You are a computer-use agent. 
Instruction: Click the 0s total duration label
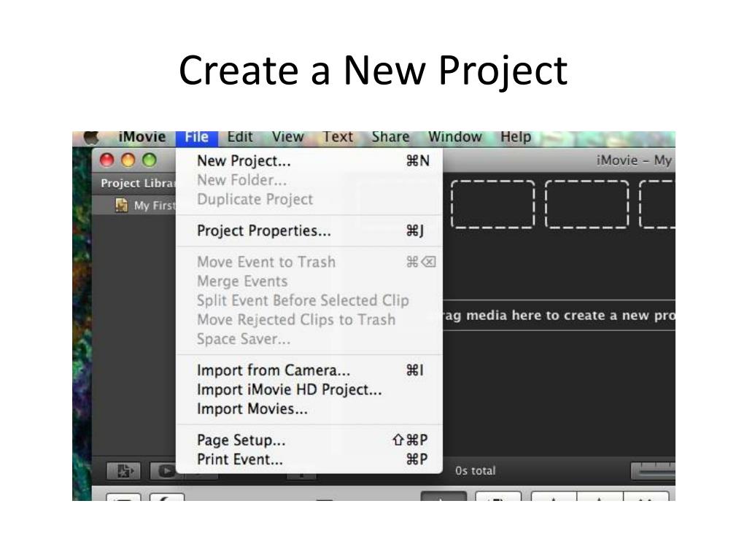tap(475, 471)
